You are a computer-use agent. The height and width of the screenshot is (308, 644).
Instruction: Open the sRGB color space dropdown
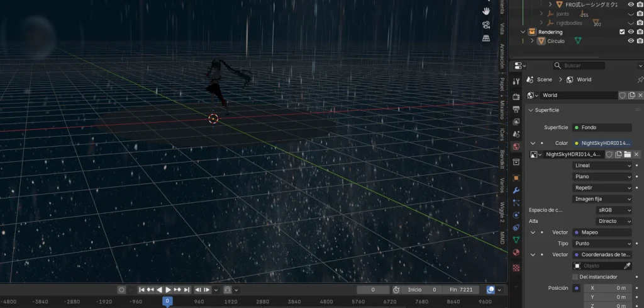pyautogui.click(x=614, y=210)
